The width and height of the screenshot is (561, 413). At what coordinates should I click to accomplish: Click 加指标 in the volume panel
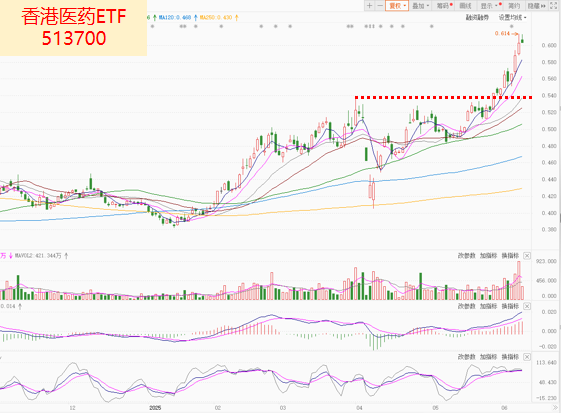coord(488,256)
